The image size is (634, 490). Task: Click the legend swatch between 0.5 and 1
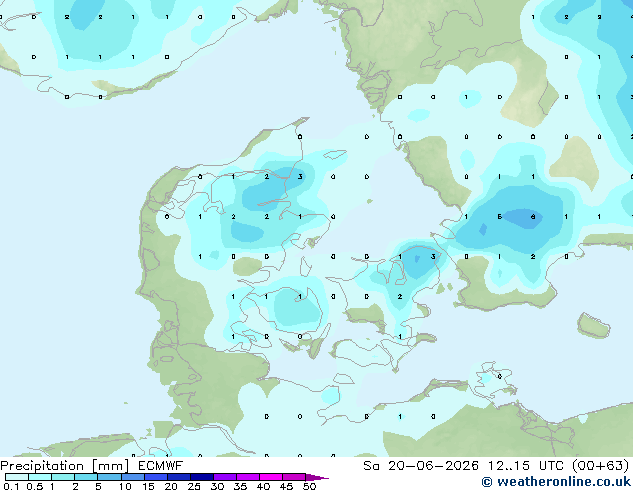[40, 477]
